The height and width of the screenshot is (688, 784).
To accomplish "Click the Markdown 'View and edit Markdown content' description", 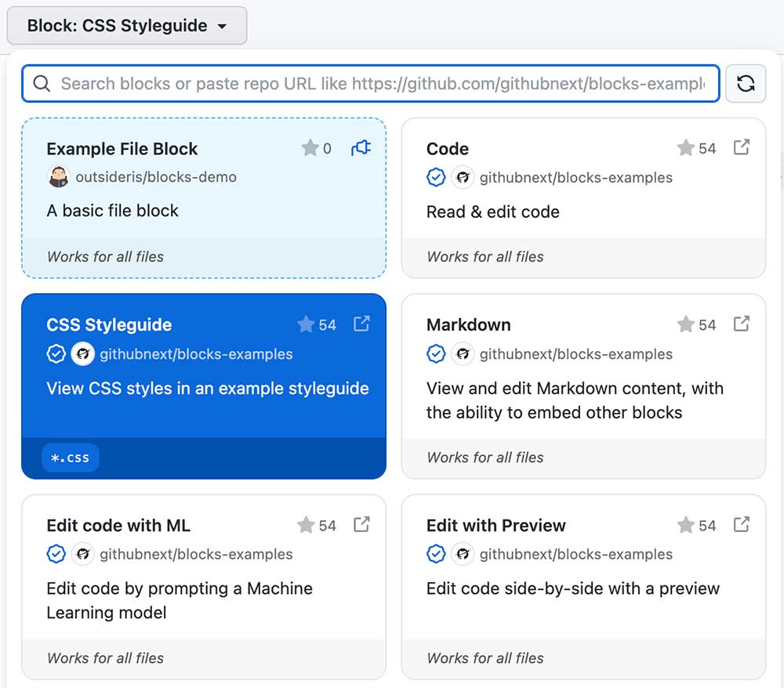I will tap(575, 400).
